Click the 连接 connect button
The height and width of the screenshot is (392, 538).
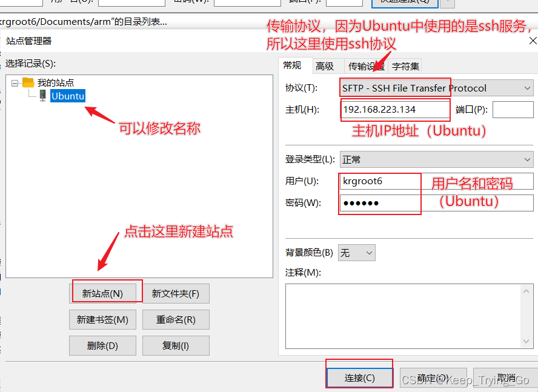[x=359, y=376]
